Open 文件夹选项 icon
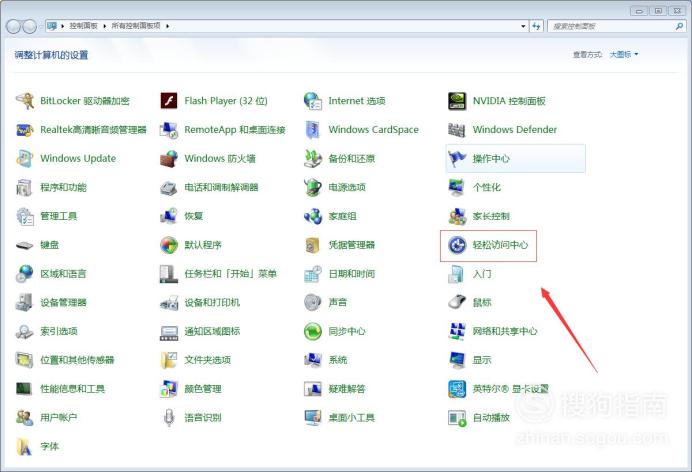This screenshot has height=472, width=692. [x=169, y=360]
